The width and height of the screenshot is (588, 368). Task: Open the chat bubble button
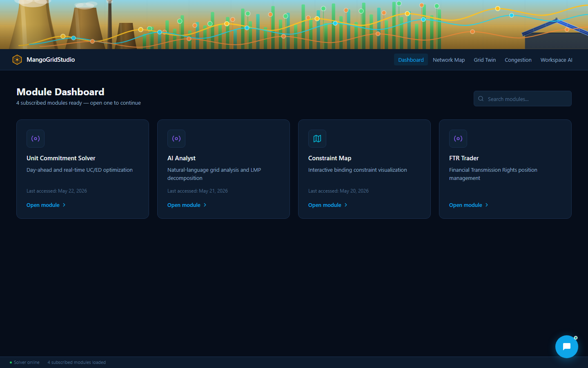tap(567, 347)
